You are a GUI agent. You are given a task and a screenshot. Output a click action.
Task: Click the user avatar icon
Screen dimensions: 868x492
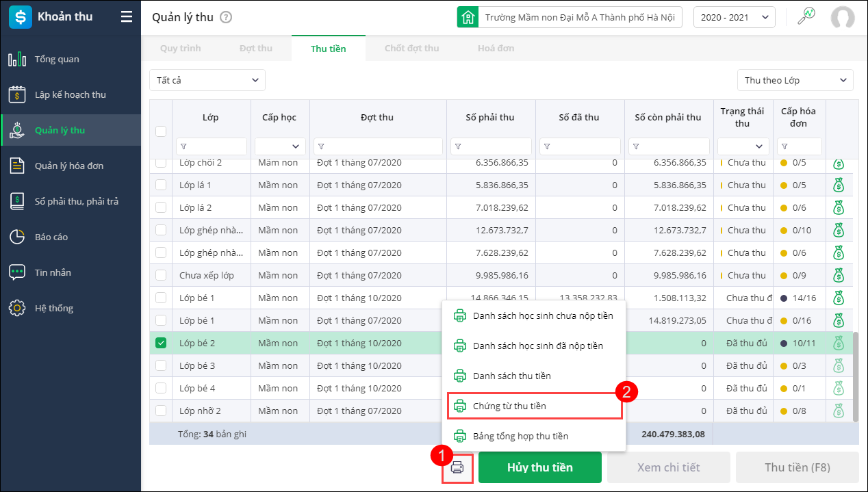click(x=843, y=18)
